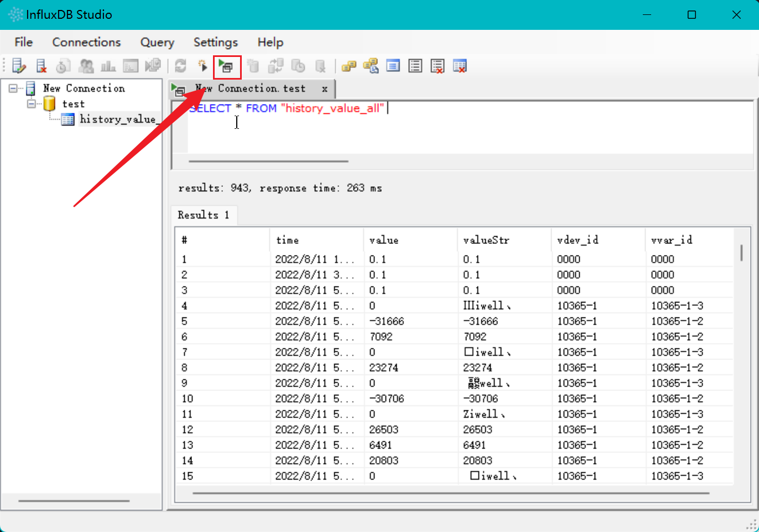Click the results grid vertical scrollbar
The width and height of the screenshot is (759, 532).
[x=741, y=252]
